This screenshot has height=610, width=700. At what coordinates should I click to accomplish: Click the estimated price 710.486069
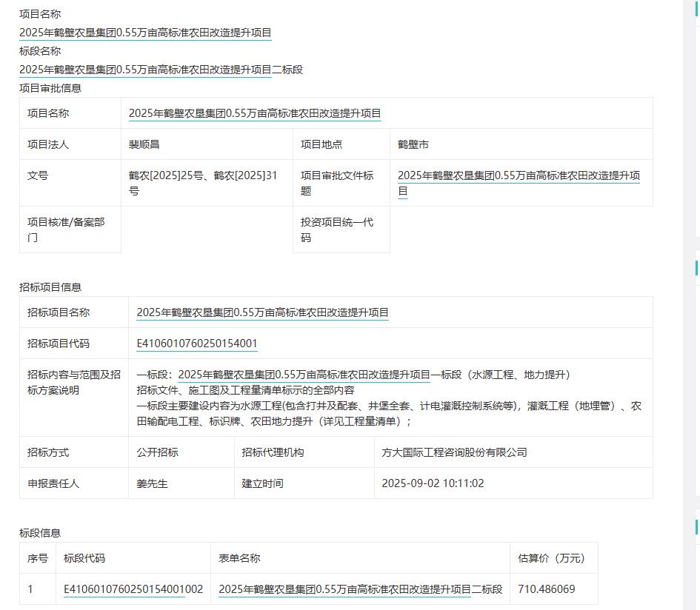click(547, 589)
